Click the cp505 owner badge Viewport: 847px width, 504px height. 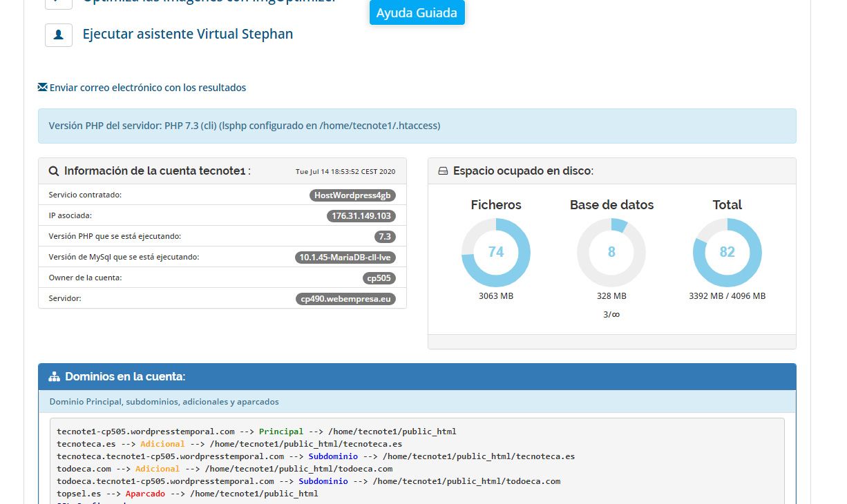(x=380, y=278)
